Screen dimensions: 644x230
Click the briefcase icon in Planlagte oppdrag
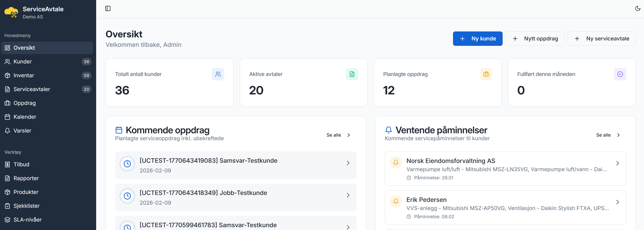(x=486, y=74)
